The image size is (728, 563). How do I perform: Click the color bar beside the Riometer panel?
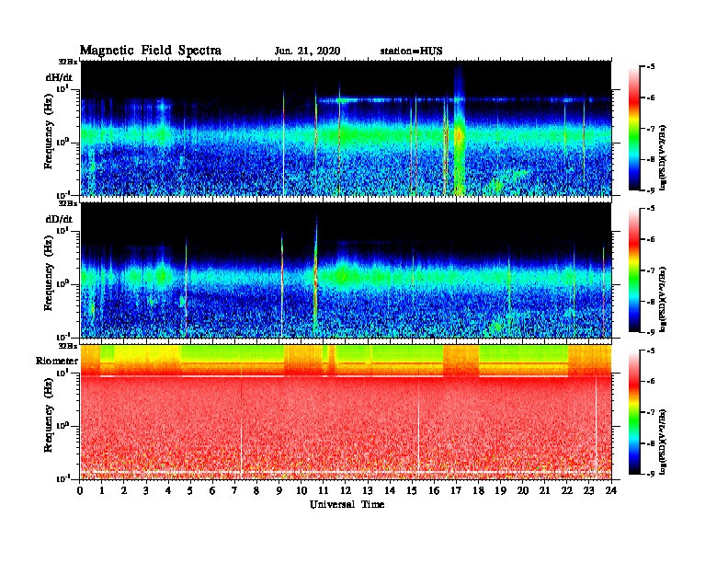click(x=634, y=412)
